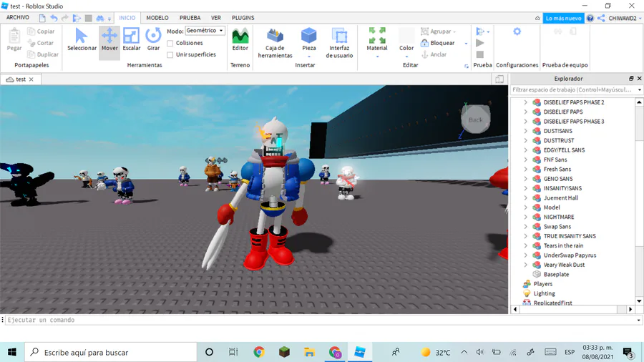This screenshot has width=644, height=362.
Task: Select the Seleccionar tool
Action: point(82,39)
